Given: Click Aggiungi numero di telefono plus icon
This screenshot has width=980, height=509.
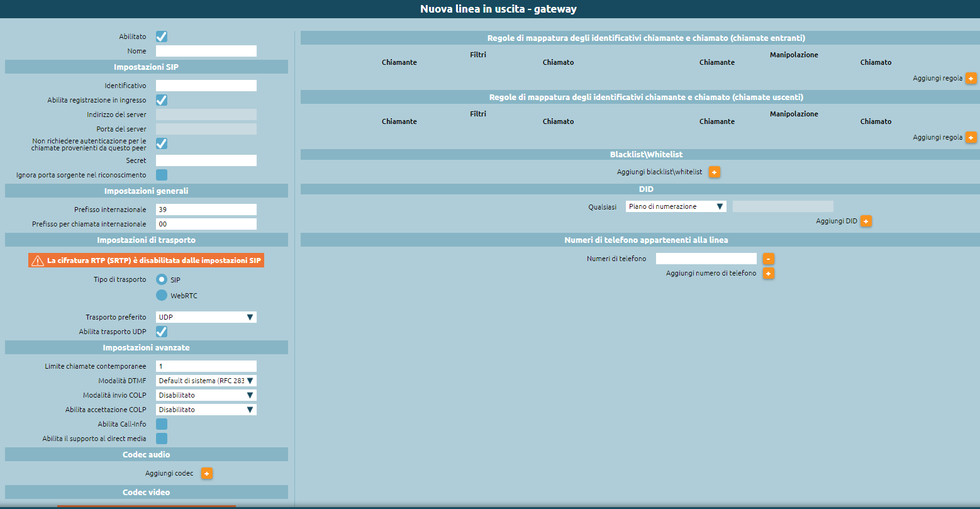Looking at the screenshot, I should point(769,274).
